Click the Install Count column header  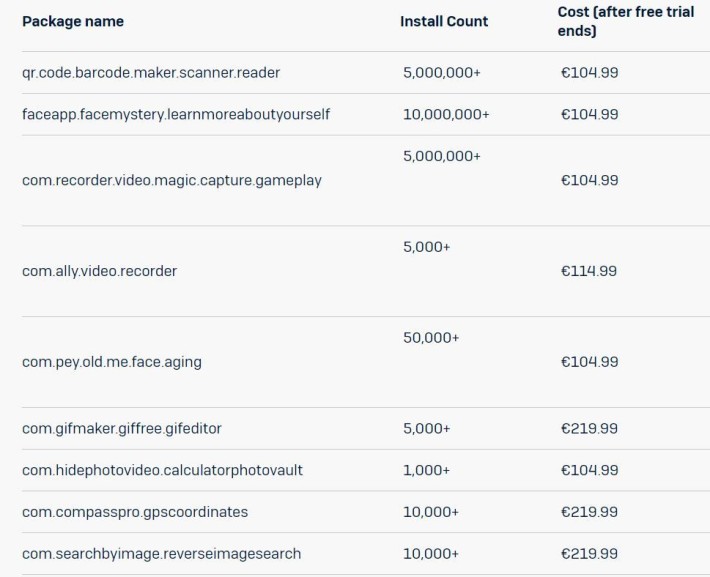(444, 21)
